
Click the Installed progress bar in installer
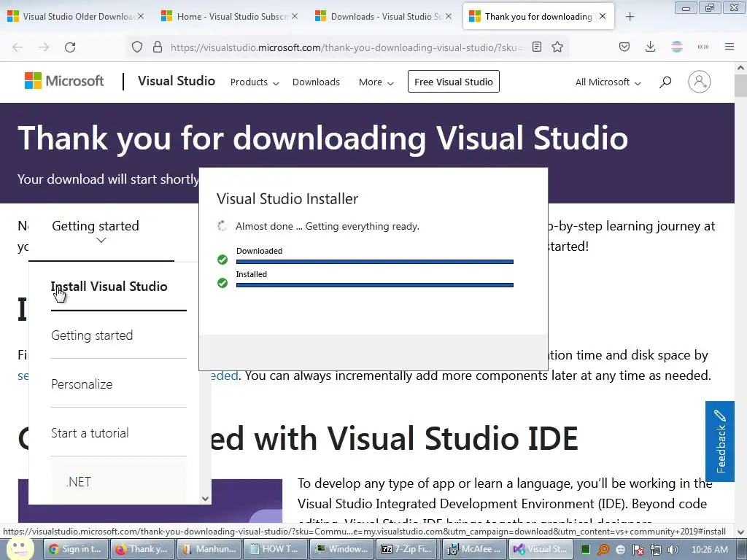pos(374,285)
